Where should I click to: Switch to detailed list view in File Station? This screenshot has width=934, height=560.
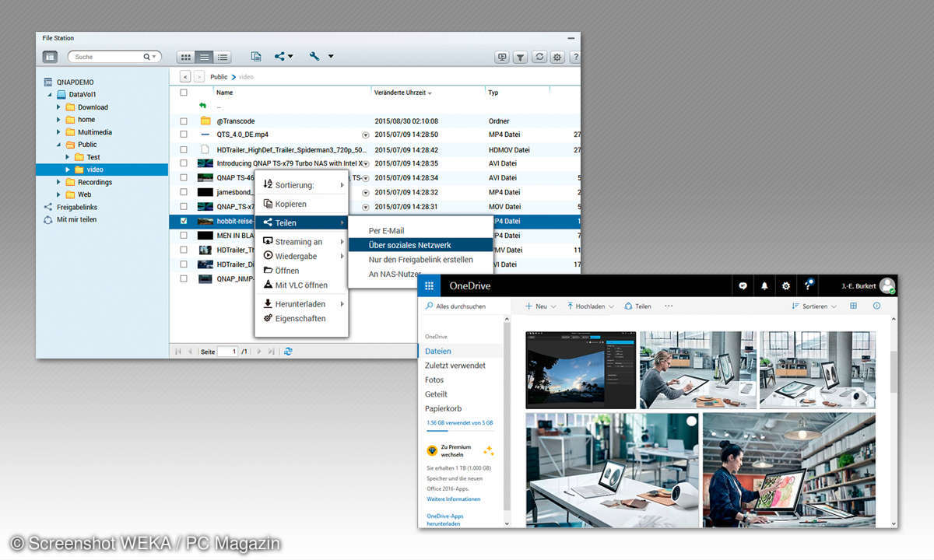223,57
